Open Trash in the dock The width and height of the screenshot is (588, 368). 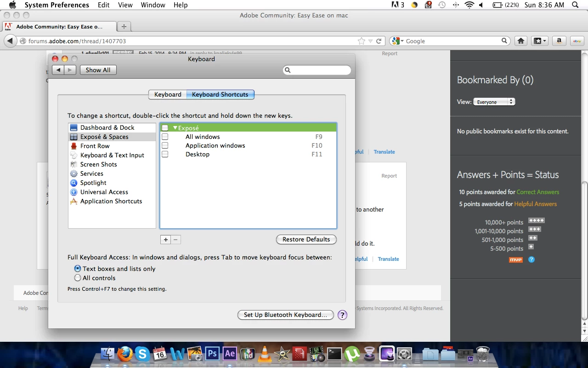pyautogui.click(x=483, y=354)
